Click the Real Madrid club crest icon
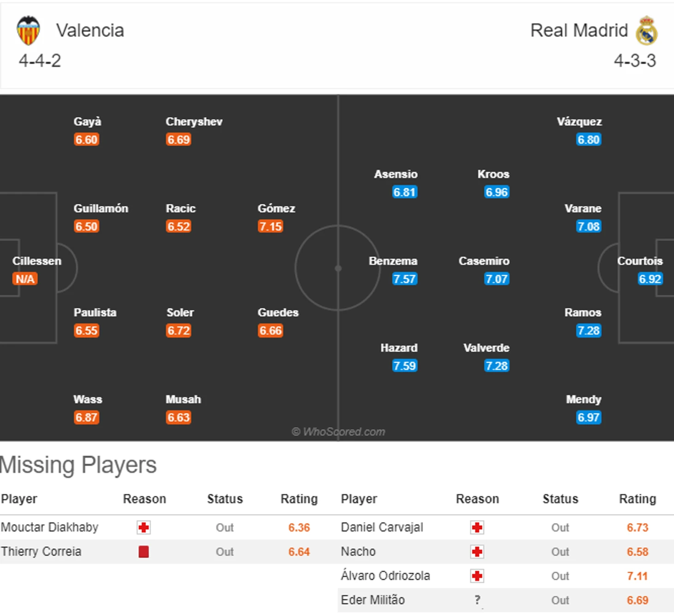Image resolution: width=674 pixels, height=616 pixels. click(x=647, y=30)
